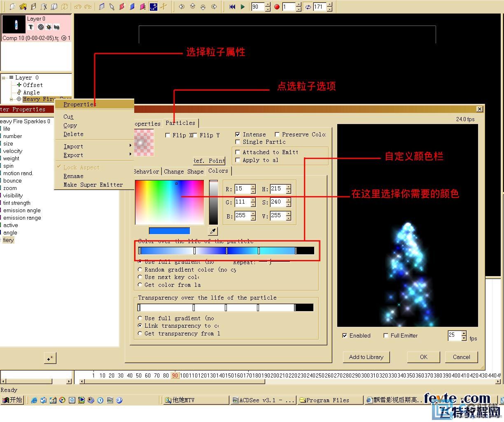
Task: Play the animation with the green arrow
Action: (243, 7)
